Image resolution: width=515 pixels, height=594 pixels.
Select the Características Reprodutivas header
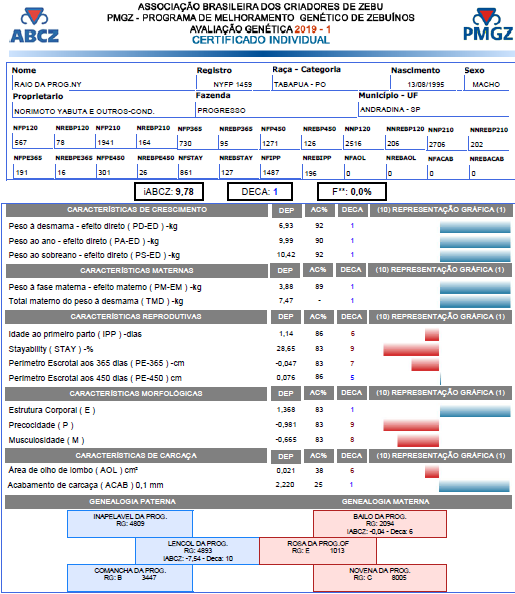pyautogui.click(x=136, y=317)
